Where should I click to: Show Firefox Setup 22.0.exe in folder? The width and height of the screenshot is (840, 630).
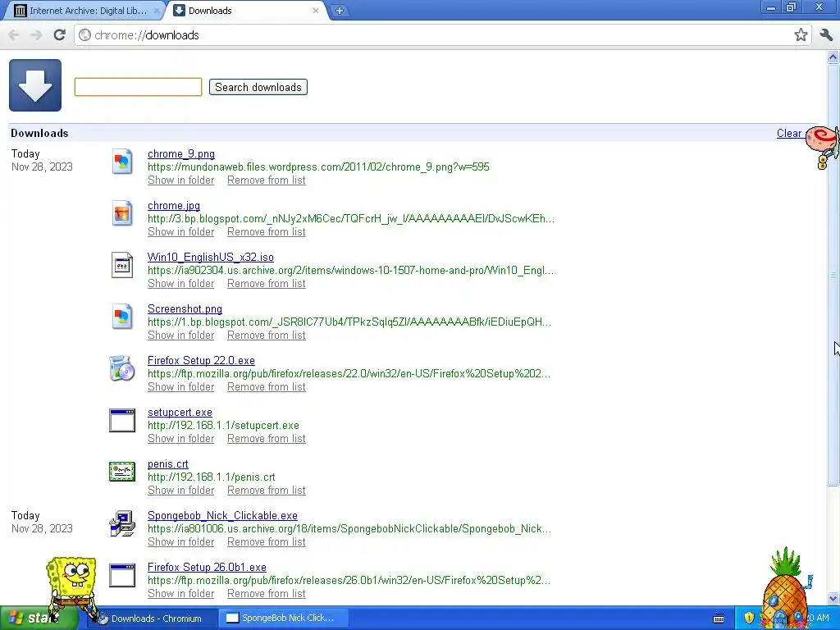tap(181, 387)
